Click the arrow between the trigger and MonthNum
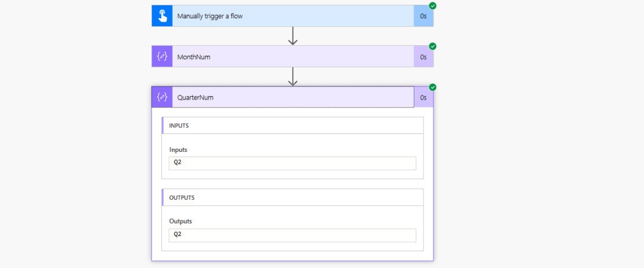 (292, 36)
